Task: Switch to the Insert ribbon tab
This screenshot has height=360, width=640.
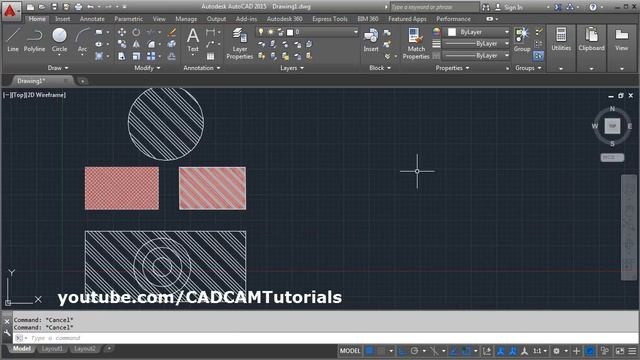Action: coord(62,19)
